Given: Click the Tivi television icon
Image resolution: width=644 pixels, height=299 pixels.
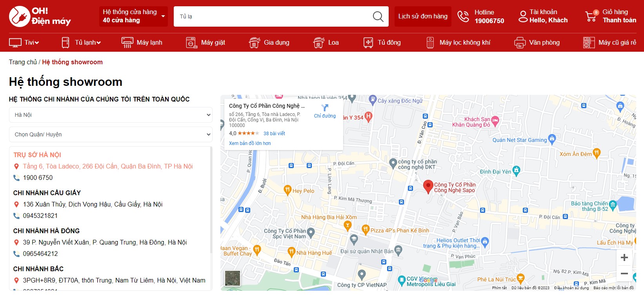Looking at the screenshot, I should pos(15,42).
